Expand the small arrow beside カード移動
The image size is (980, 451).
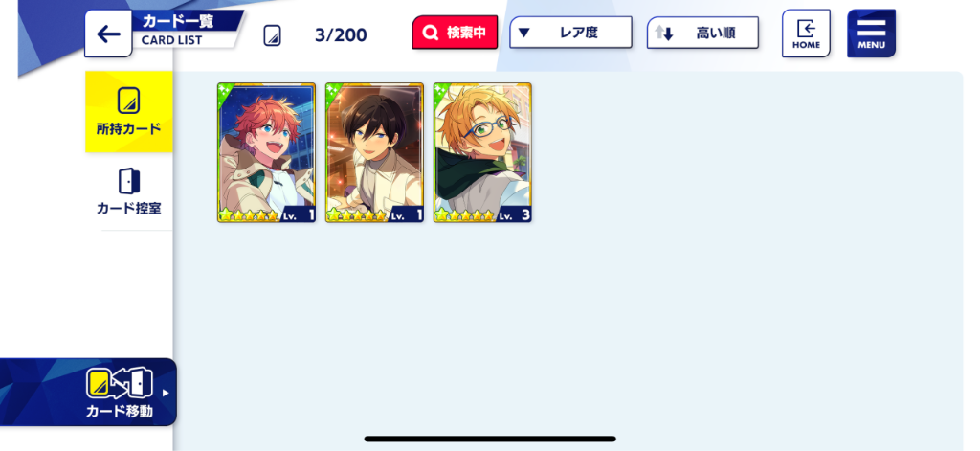point(166,393)
